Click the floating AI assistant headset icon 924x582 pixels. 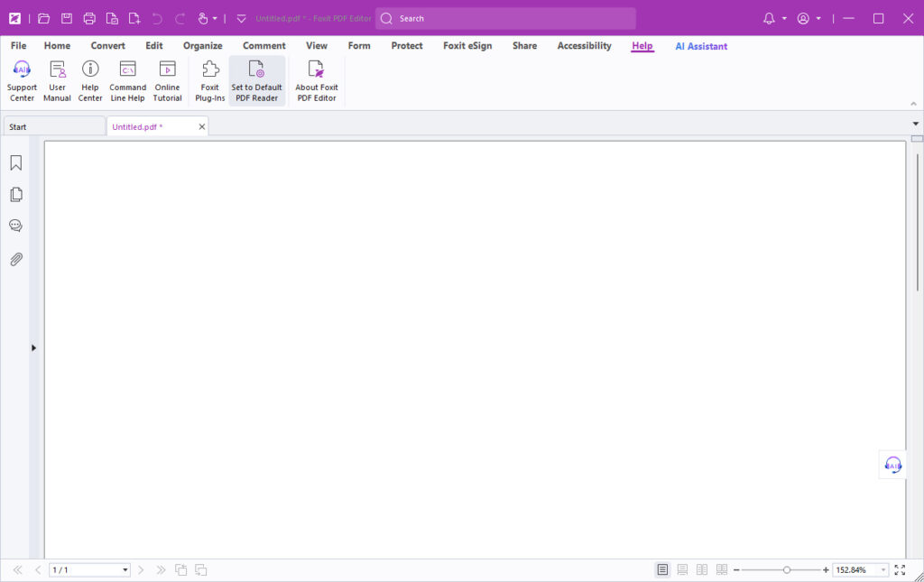(892, 465)
